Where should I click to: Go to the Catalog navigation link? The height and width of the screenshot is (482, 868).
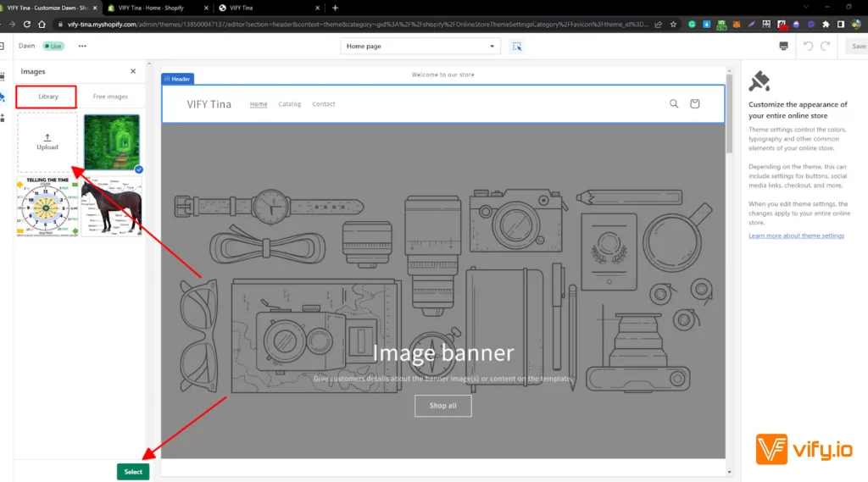point(290,104)
